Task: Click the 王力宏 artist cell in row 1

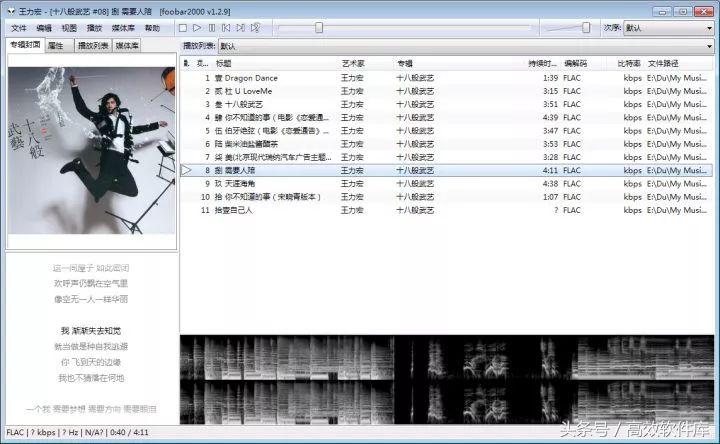Action: (352, 78)
